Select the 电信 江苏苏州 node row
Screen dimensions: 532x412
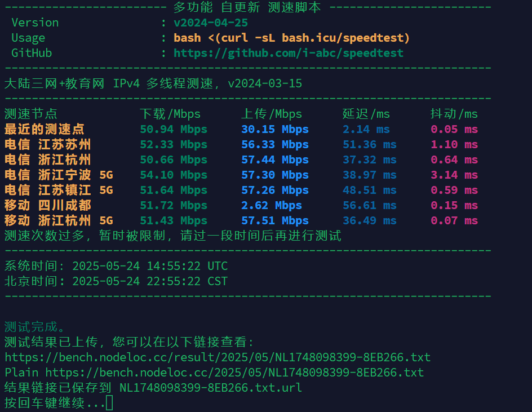pos(241,144)
